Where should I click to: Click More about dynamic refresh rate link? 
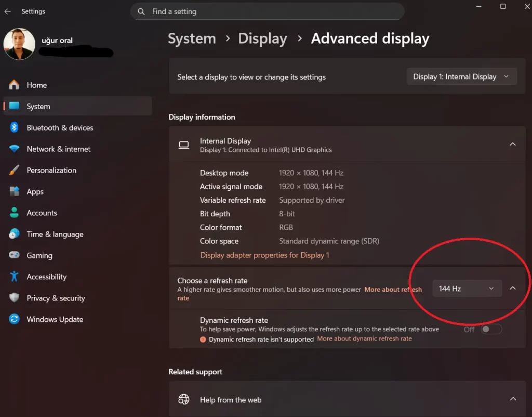pyautogui.click(x=364, y=338)
